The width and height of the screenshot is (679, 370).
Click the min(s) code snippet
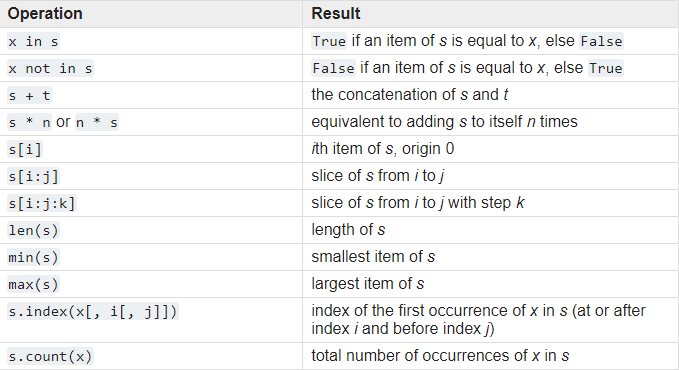33,257
